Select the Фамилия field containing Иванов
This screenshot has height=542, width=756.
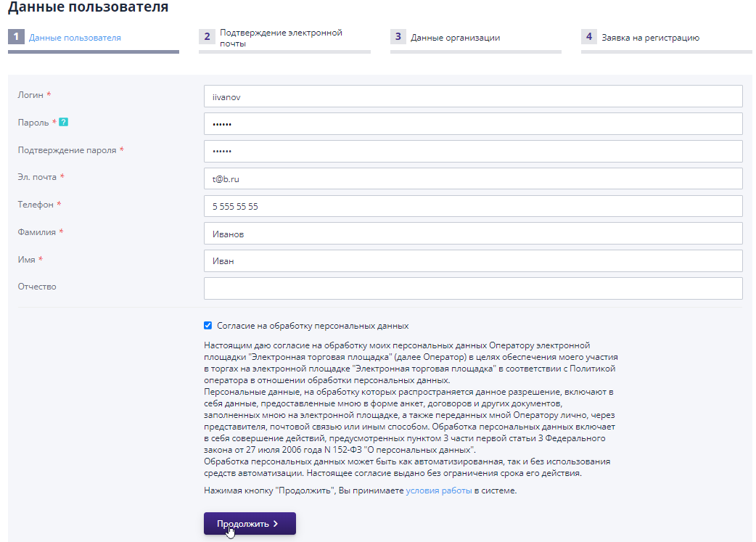(472, 233)
